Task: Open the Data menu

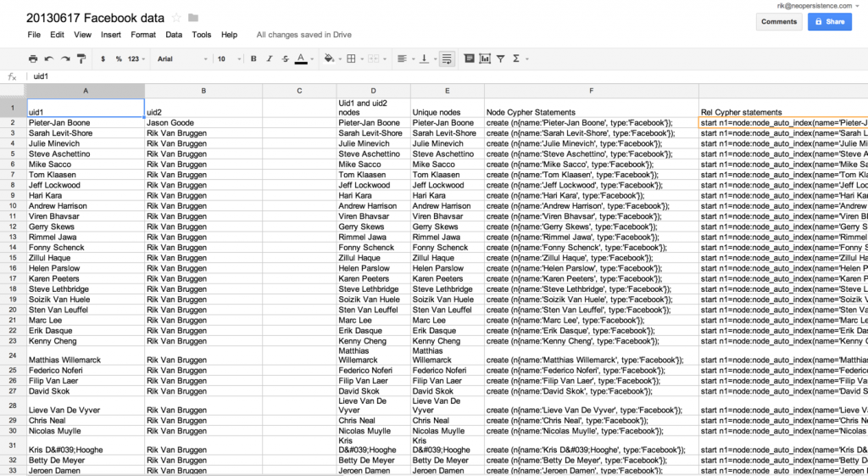Action: pos(174,34)
